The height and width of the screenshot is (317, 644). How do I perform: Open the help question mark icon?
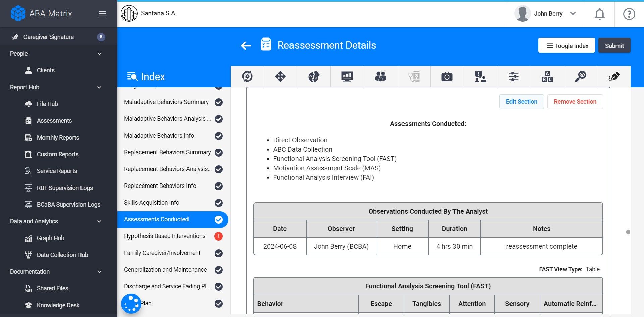pos(629,14)
